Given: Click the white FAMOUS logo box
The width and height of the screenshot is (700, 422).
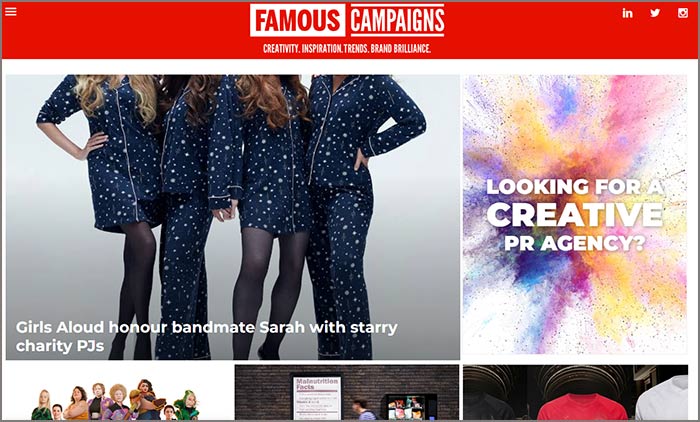Looking at the screenshot, I should click(x=298, y=20).
